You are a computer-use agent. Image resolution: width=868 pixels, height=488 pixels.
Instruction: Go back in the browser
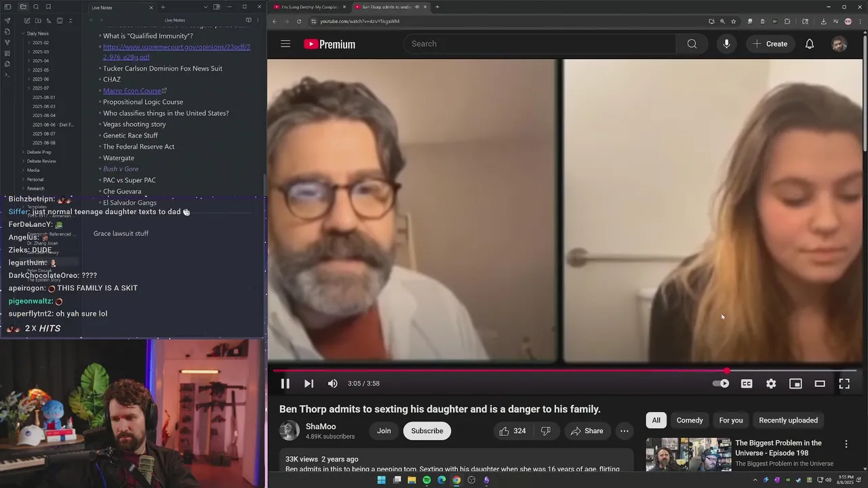(275, 21)
